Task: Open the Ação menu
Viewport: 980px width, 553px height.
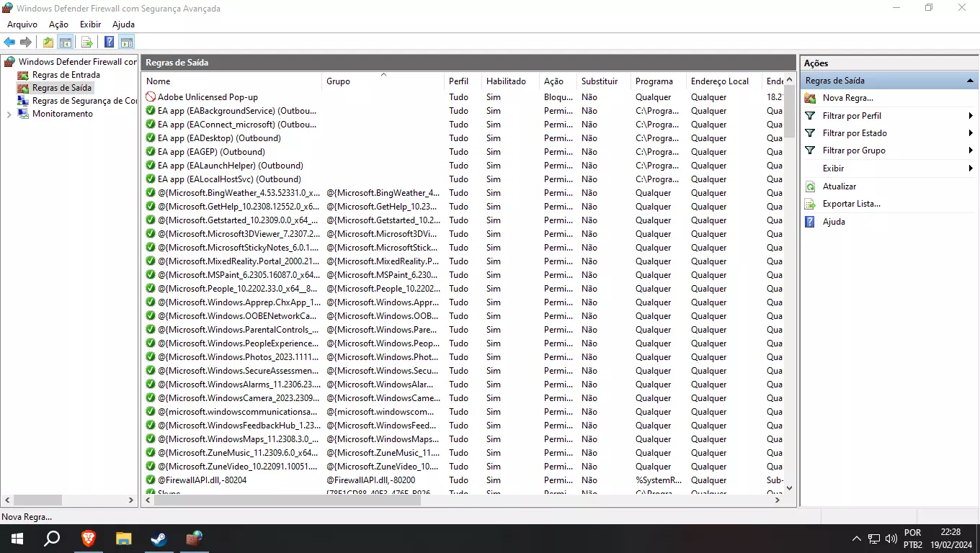Action: (x=58, y=24)
